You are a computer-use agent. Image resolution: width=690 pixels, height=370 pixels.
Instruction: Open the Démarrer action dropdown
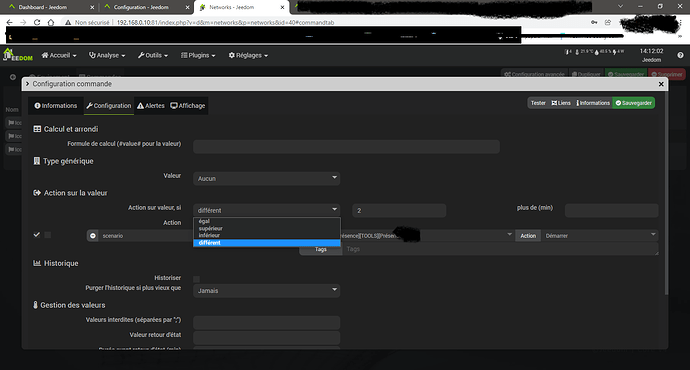(600, 236)
